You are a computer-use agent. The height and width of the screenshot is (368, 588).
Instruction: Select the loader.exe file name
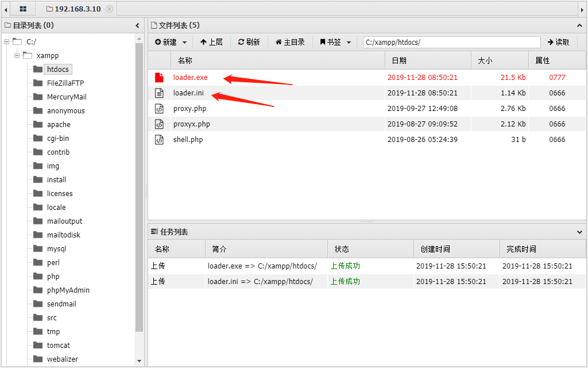(x=190, y=78)
